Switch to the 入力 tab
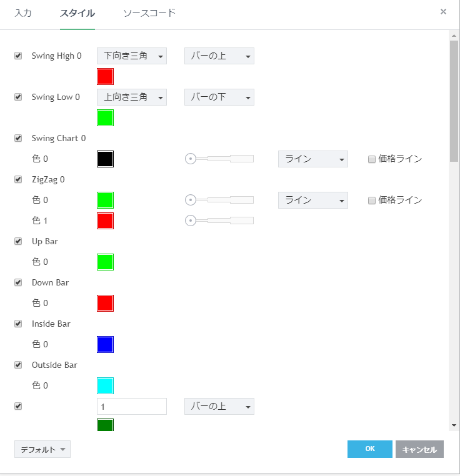The image size is (460, 476). (23, 13)
